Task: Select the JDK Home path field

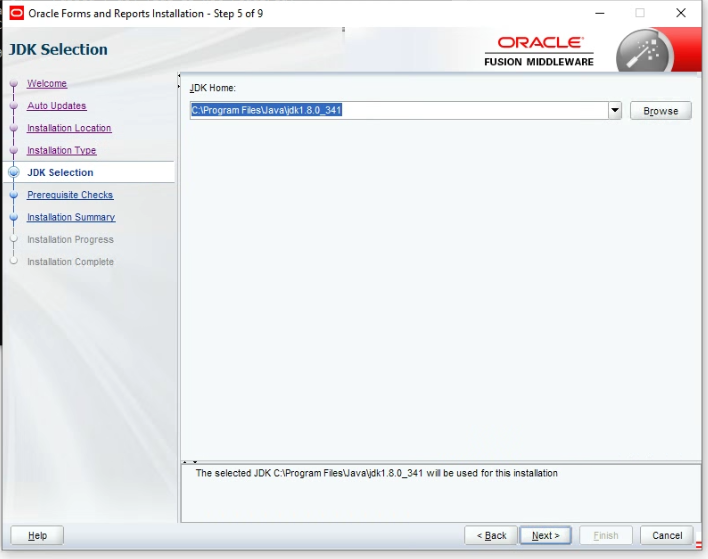Action: tap(399, 111)
